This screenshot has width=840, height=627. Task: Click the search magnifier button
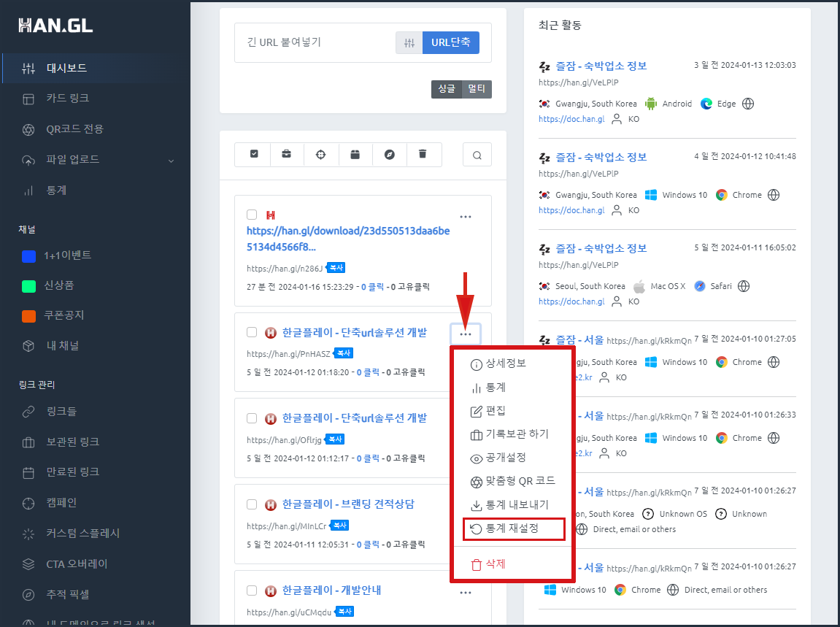pos(477,155)
